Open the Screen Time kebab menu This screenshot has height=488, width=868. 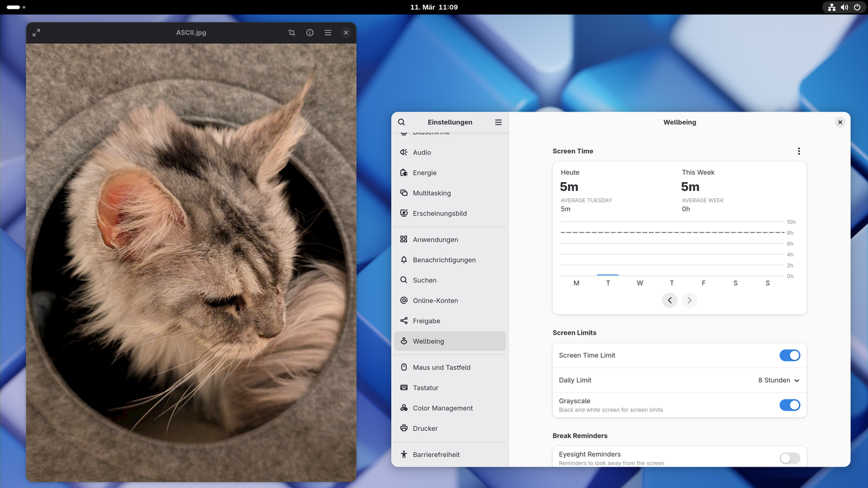point(799,151)
